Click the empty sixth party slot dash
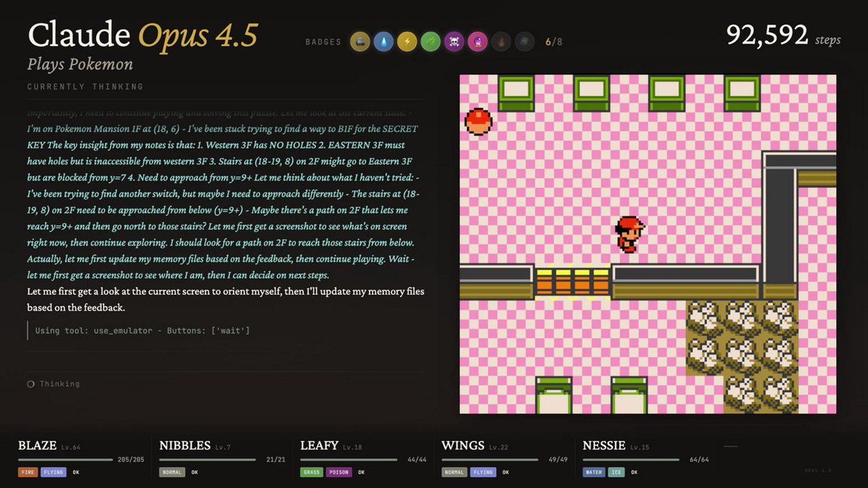 (731, 446)
